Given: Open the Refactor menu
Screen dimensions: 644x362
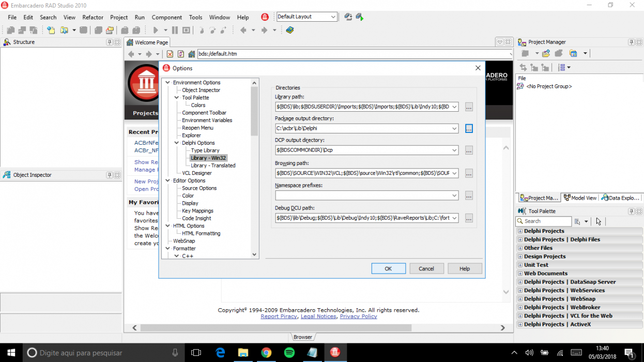Looking at the screenshot, I should pos(93,17).
